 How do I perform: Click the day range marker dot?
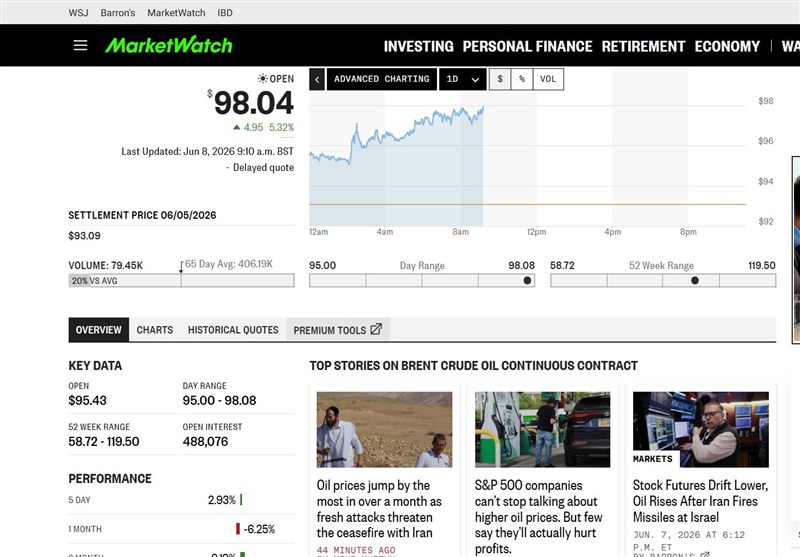(x=527, y=281)
